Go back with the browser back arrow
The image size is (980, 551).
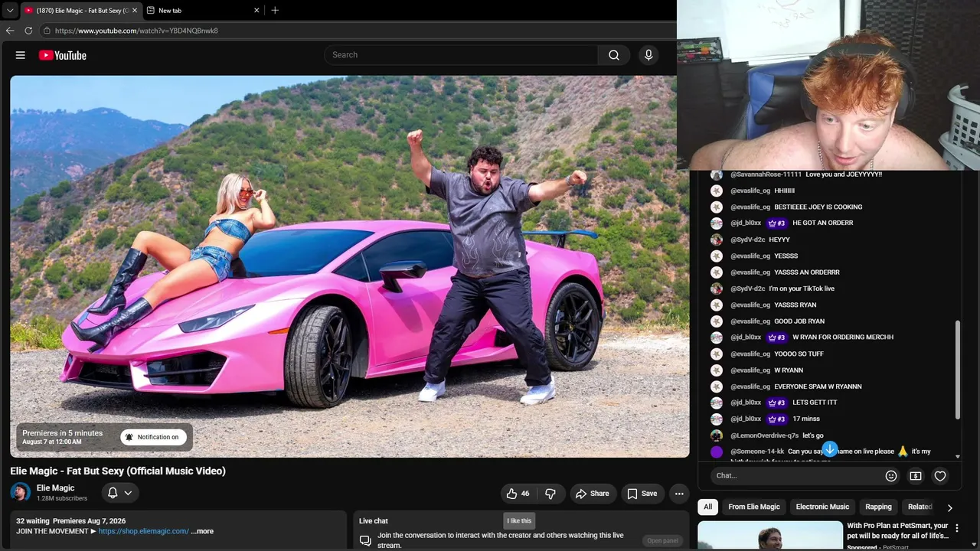click(x=10, y=31)
